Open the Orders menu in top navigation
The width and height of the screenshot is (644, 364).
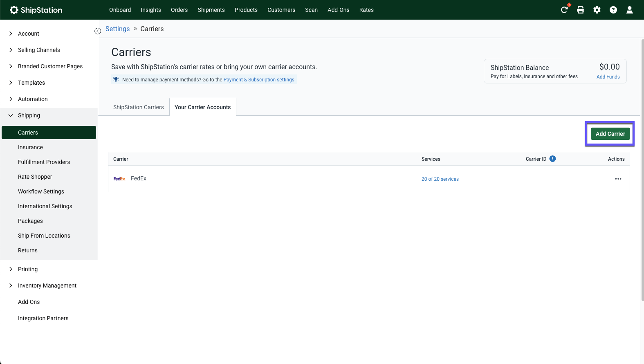coord(179,10)
